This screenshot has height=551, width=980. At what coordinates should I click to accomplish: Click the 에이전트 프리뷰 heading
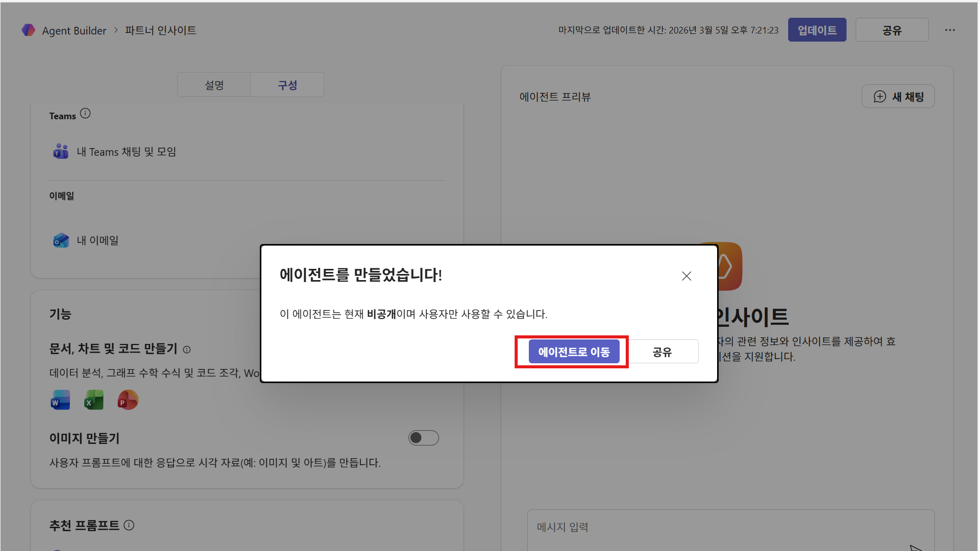[555, 96]
